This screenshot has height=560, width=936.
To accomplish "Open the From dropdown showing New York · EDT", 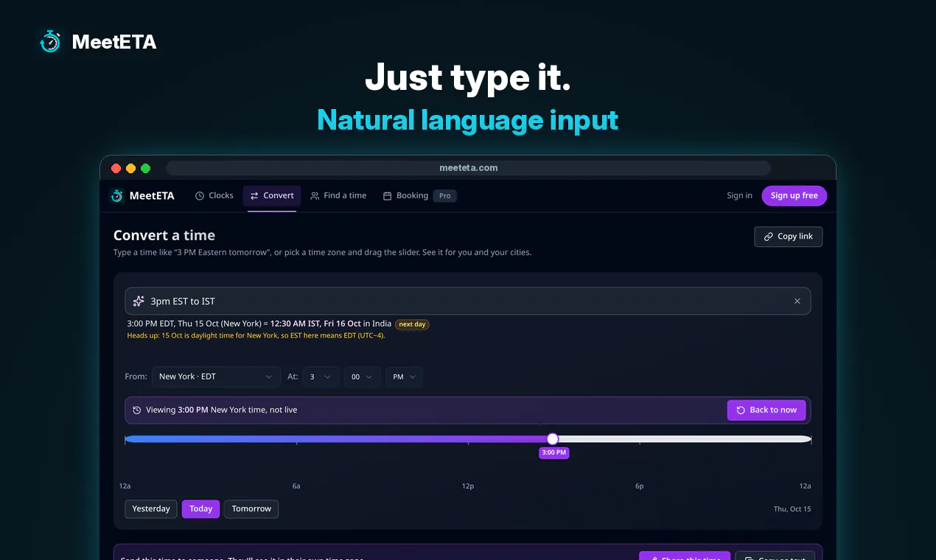I will click(216, 377).
